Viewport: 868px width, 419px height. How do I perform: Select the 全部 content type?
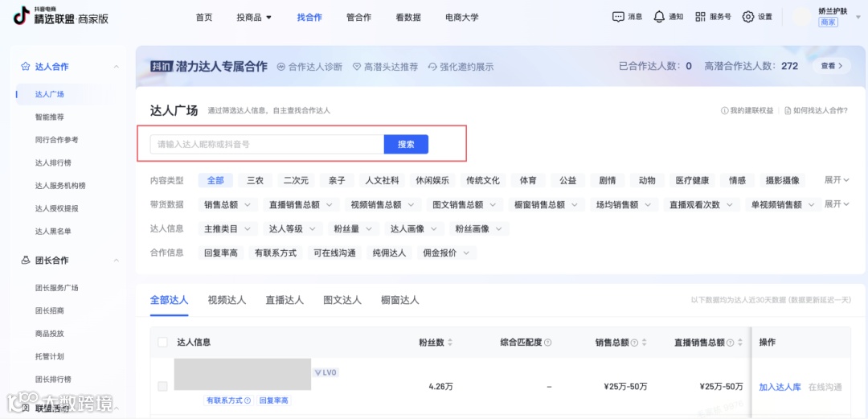click(x=215, y=180)
